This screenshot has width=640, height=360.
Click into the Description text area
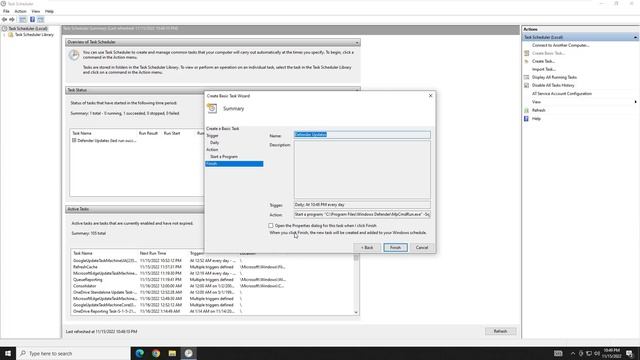tap(362, 170)
